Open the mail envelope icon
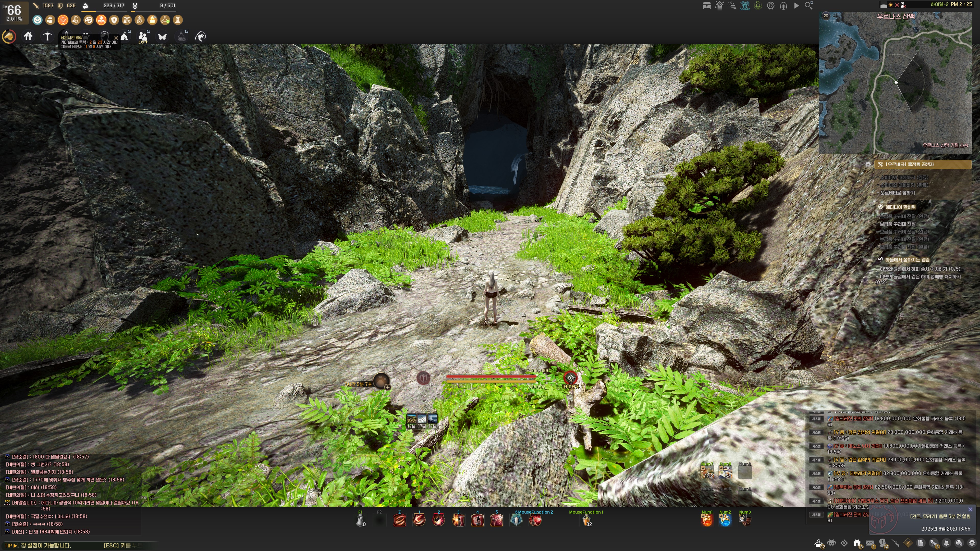This screenshot has height=551, width=980. [870, 543]
